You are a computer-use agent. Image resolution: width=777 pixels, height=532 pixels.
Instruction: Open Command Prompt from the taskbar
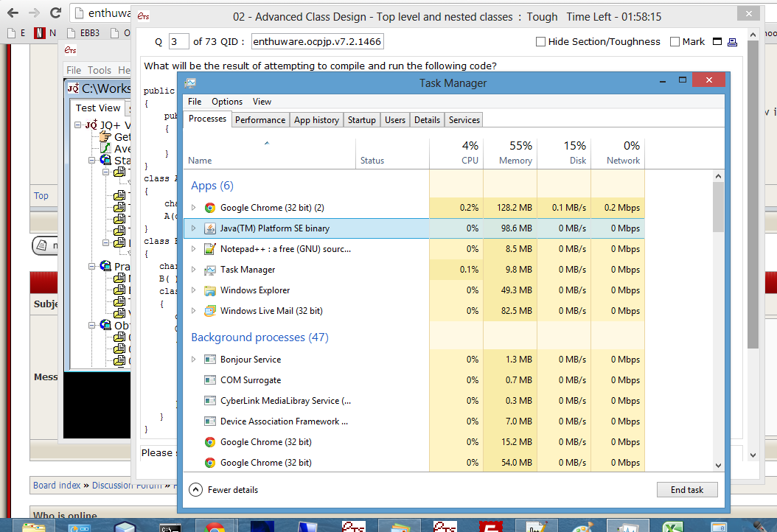coord(170,528)
